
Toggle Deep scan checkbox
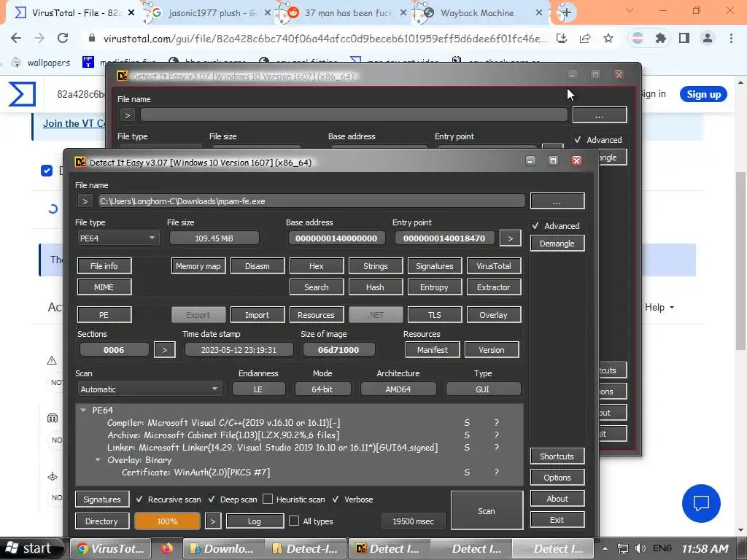pos(212,499)
